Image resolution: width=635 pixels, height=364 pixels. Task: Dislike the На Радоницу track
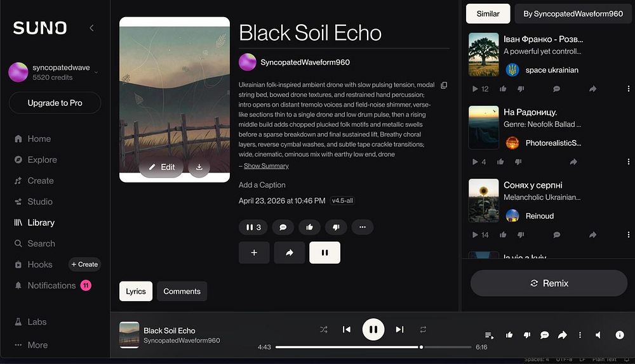pyautogui.click(x=518, y=162)
